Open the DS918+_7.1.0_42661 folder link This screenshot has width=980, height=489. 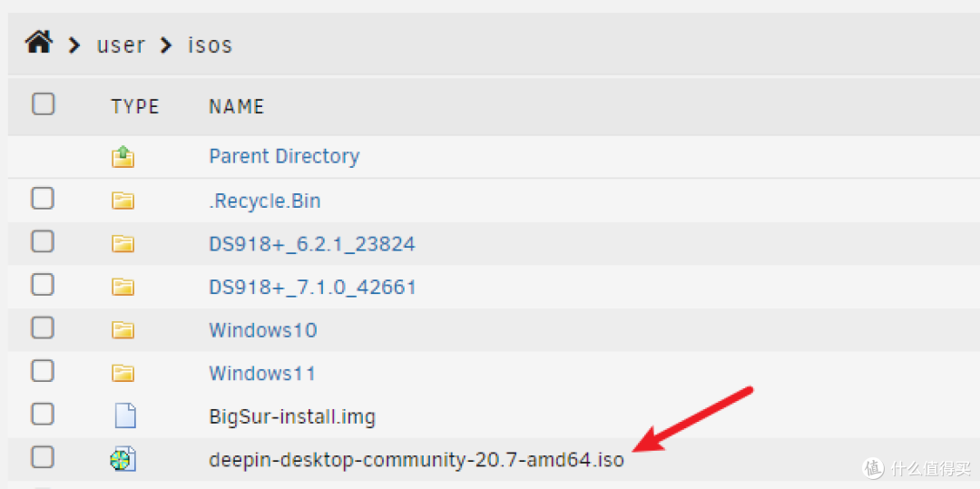(x=312, y=288)
